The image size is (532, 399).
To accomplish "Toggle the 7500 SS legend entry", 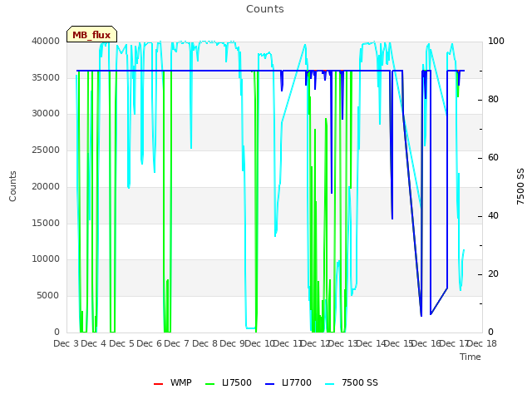I will (x=352, y=382).
